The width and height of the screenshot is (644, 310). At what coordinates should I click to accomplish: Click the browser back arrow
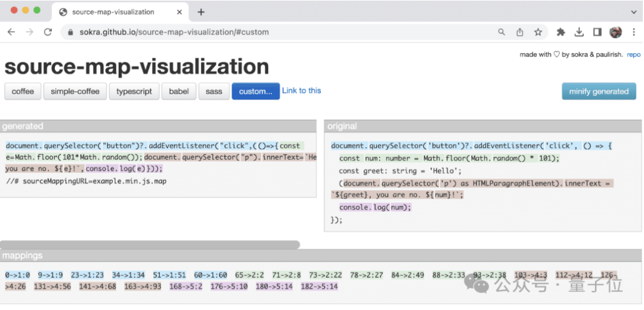(11, 32)
